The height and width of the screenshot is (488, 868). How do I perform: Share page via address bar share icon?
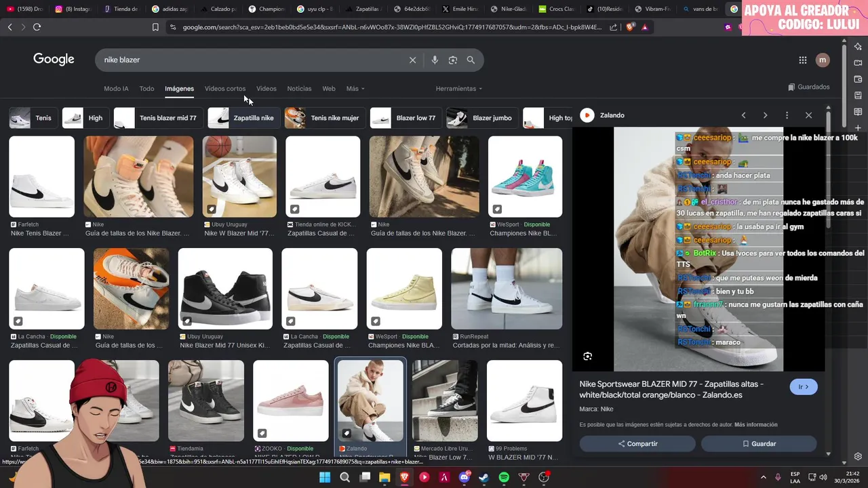[x=614, y=27]
